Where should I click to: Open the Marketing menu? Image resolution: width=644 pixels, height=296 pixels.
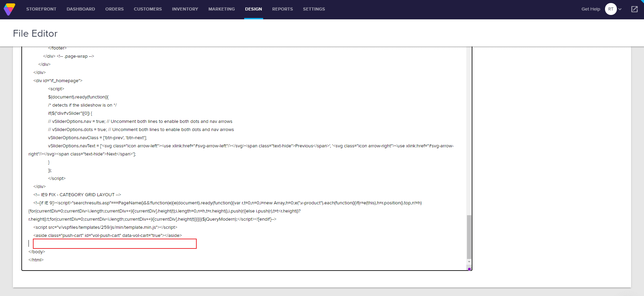(221, 9)
